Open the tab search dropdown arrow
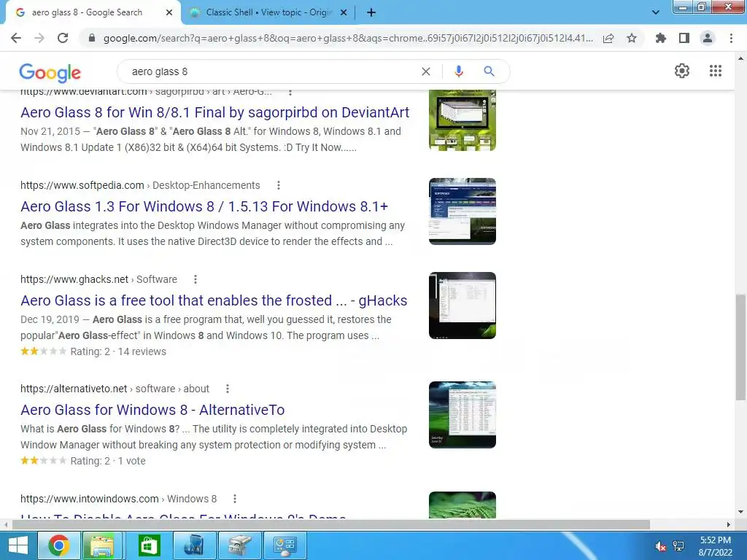Image resolution: width=747 pixels, height=560 pixels. click(x=656, y=12)
